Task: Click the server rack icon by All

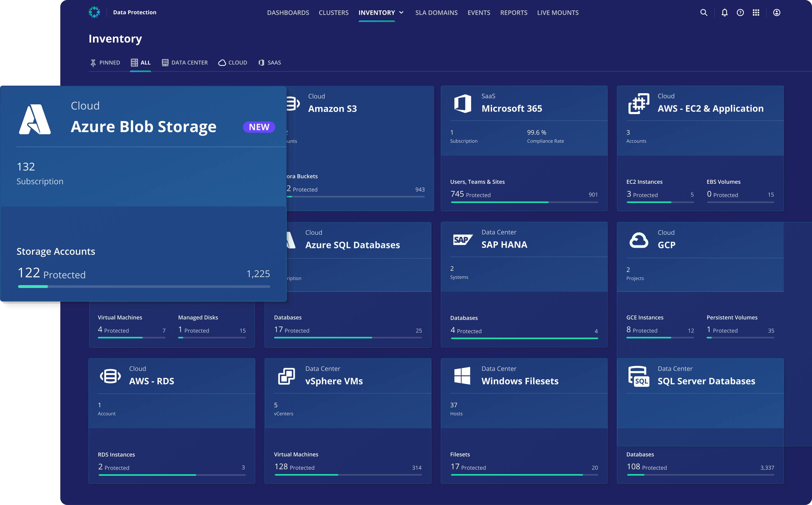Action: click(x=134, y=62)
